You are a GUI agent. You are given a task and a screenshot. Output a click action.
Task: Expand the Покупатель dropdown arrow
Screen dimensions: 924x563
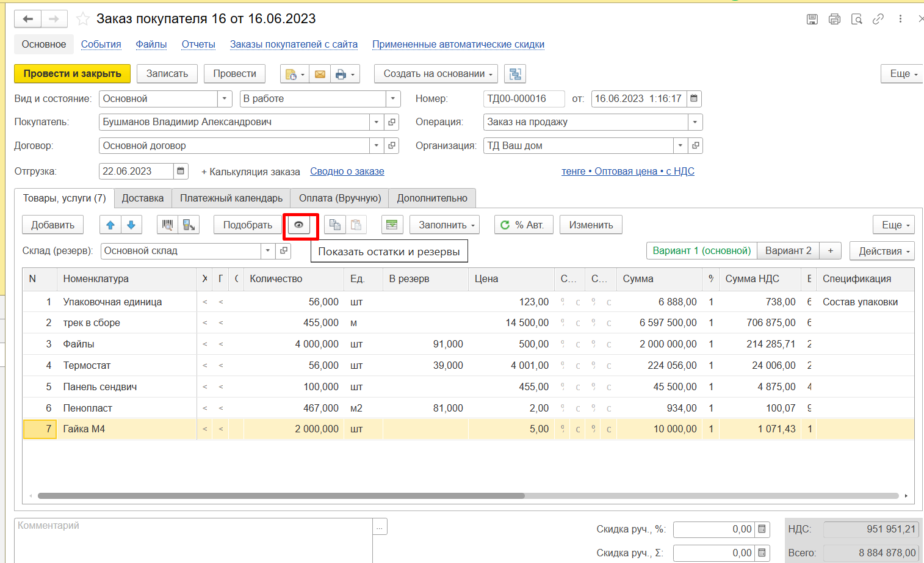coord(377,122)
